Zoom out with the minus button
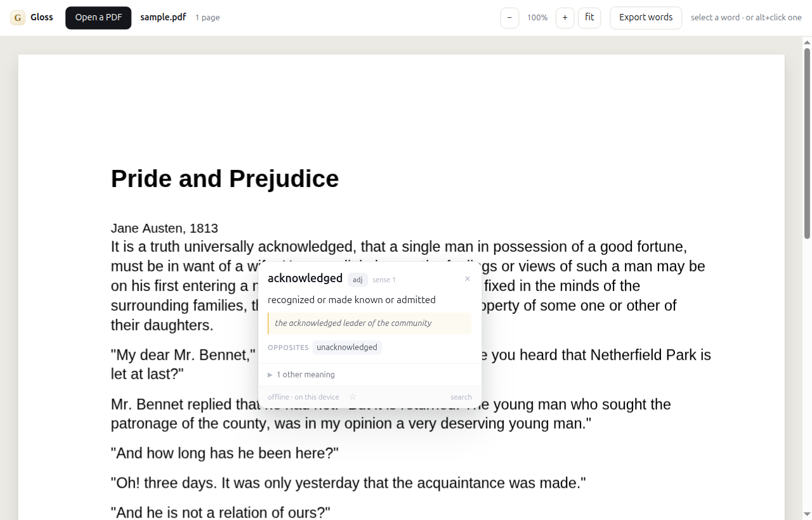This screenshot has width=812, height=520. [x=509, y=18]
